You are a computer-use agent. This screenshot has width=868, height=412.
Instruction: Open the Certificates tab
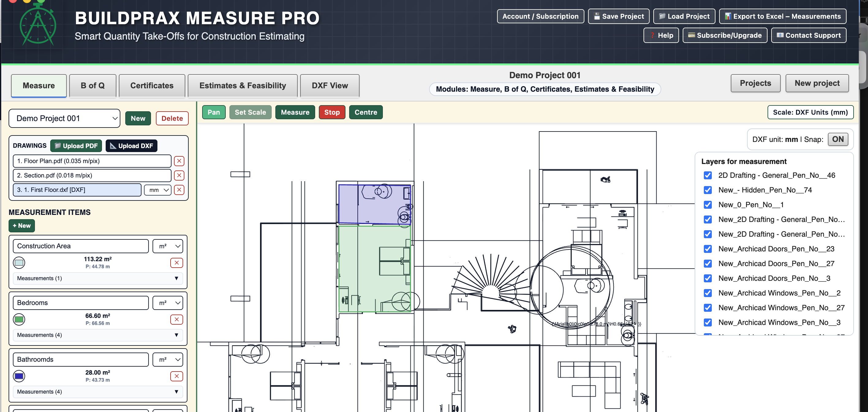152,86
